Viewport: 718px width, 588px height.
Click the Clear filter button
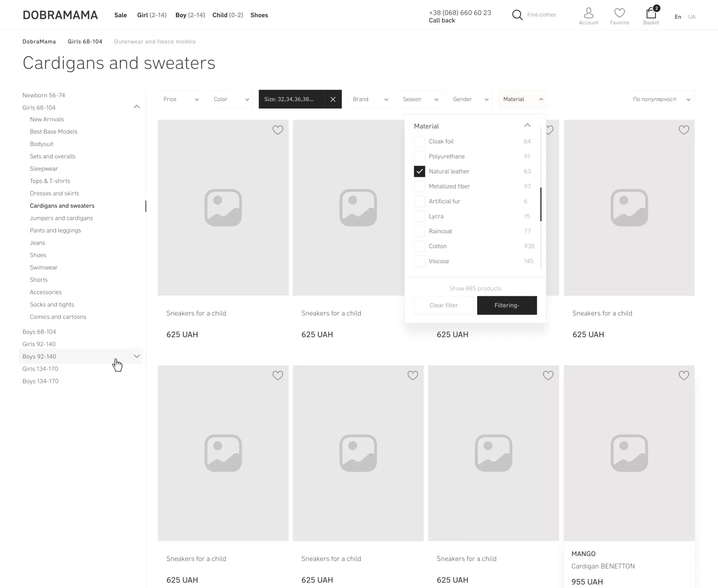pos(443,305)
